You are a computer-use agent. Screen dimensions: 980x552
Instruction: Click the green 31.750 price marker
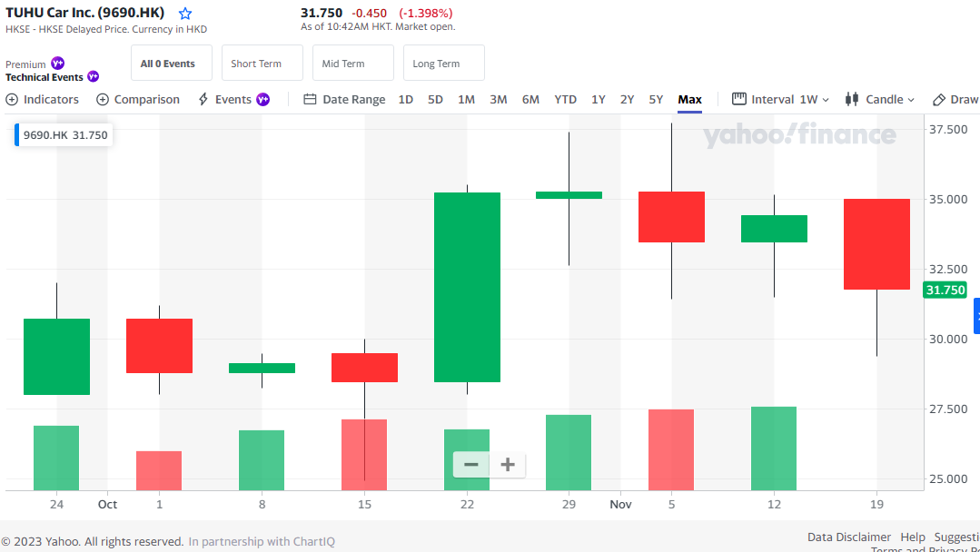(945, 290)
